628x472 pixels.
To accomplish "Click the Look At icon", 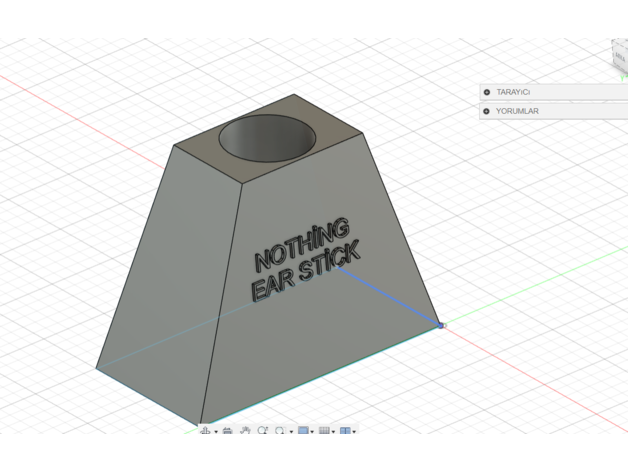I will coord(228,431).
